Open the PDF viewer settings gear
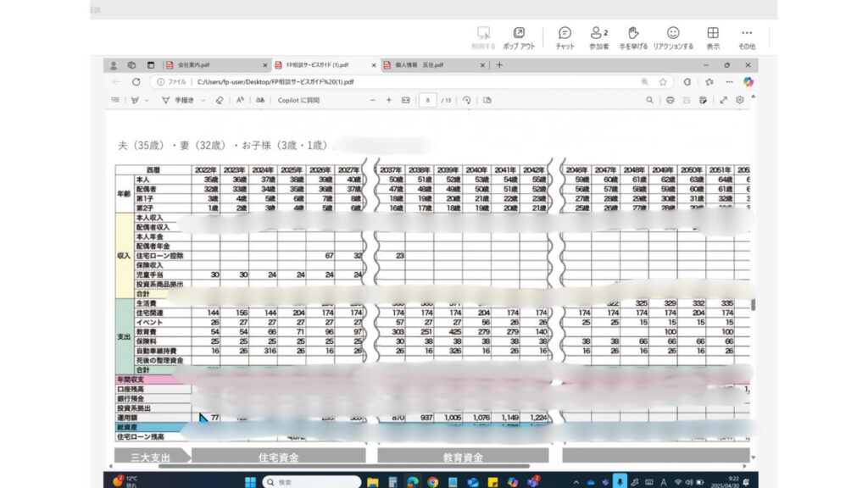 [x=739, y=100]
